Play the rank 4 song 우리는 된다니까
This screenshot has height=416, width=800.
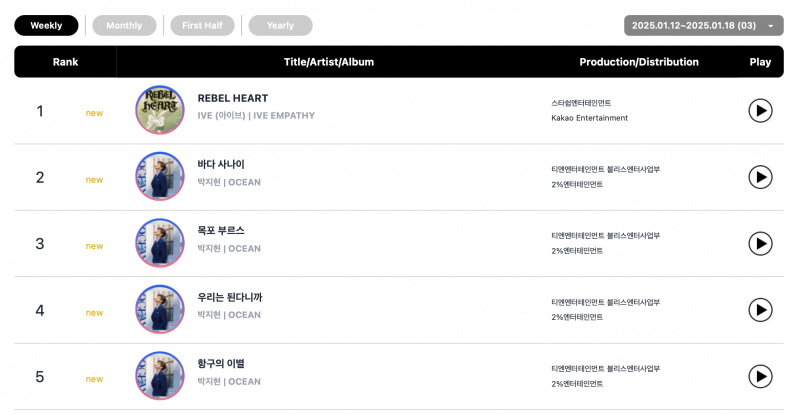[760, 310]
